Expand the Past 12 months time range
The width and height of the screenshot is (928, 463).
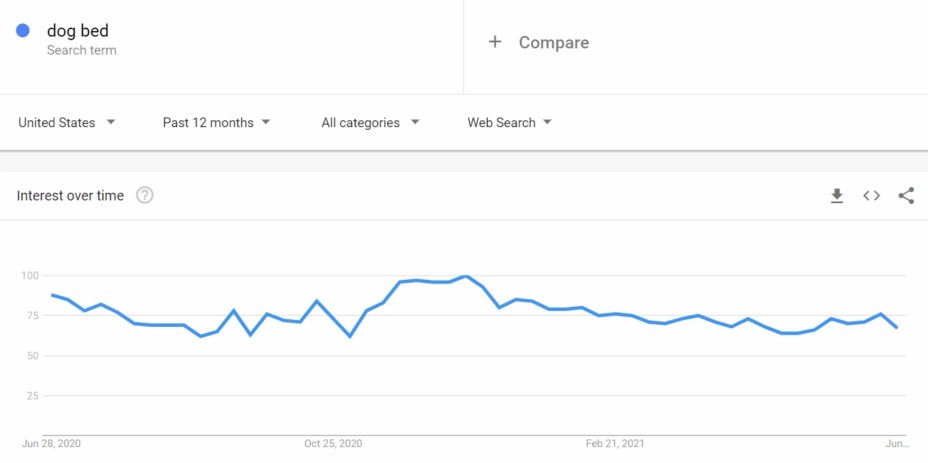tap(217, 123)
